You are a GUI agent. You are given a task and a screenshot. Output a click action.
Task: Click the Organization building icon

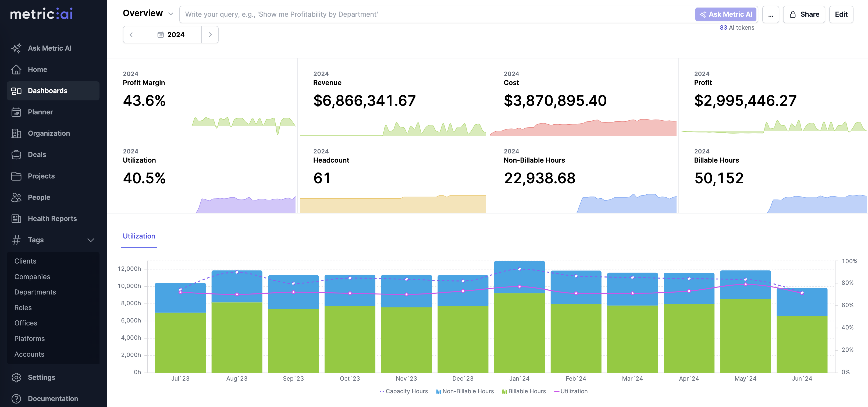(16, 133)
